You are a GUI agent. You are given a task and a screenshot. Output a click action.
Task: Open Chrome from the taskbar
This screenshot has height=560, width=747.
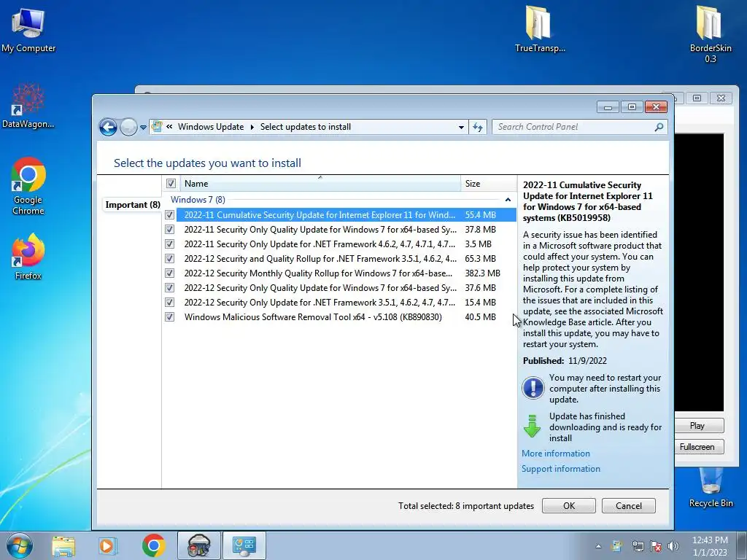pyautogui.click(x=153, y=545)
